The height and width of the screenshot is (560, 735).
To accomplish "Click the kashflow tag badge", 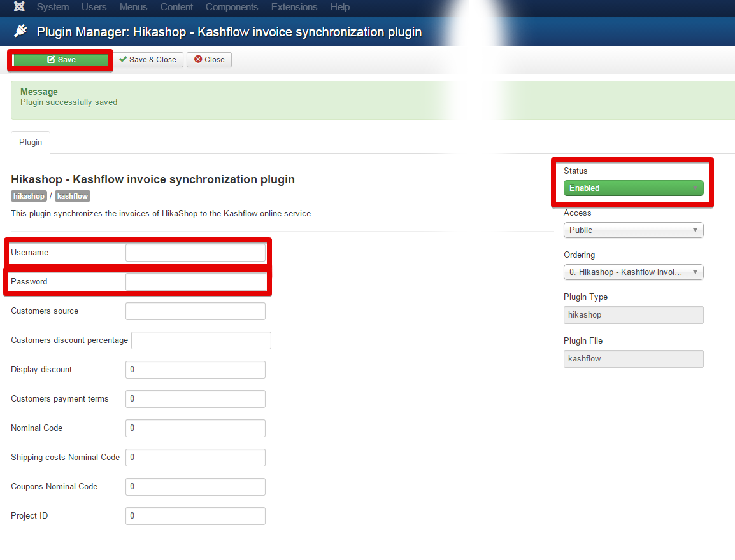I will 72,196.
